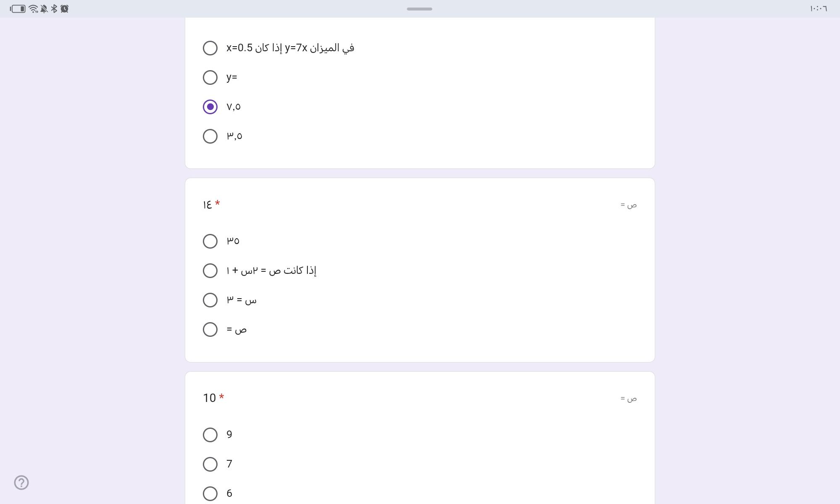
Task: Pick the radio option for answer 6
Action: pyautogui.click(x=210, y=493)
